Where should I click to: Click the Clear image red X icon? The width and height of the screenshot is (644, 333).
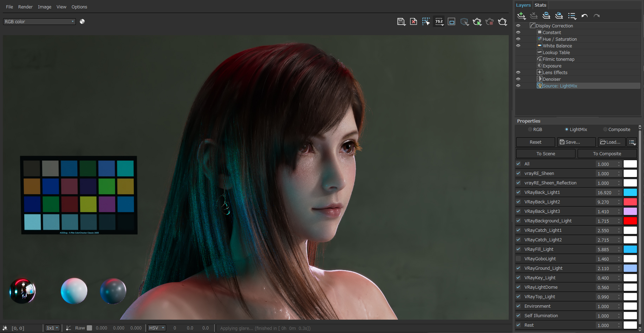[414, 22]
